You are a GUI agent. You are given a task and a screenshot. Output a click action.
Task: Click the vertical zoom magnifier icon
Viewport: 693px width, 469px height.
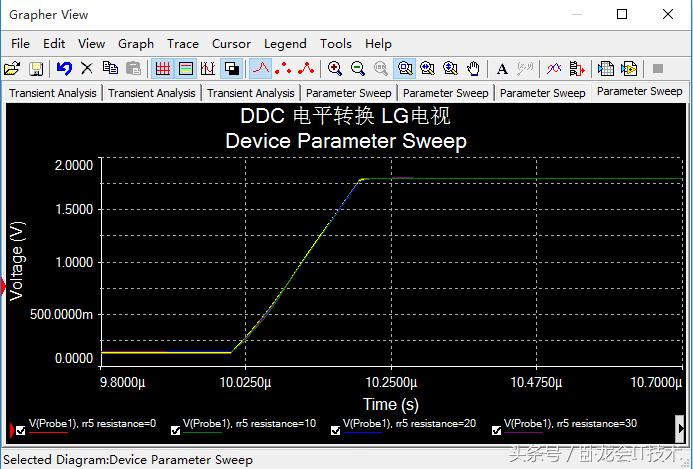pos(450,69)
